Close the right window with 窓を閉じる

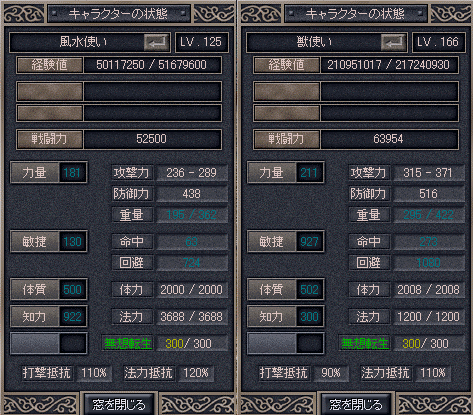[x=356, y=404]
